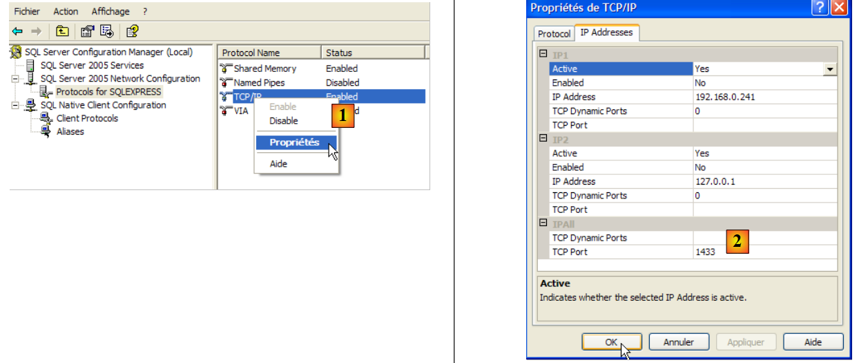The height and width of the screenshot is (363, 868).
Task: Select the Shared Memory protocol icon
Action: tap(226, 68)
